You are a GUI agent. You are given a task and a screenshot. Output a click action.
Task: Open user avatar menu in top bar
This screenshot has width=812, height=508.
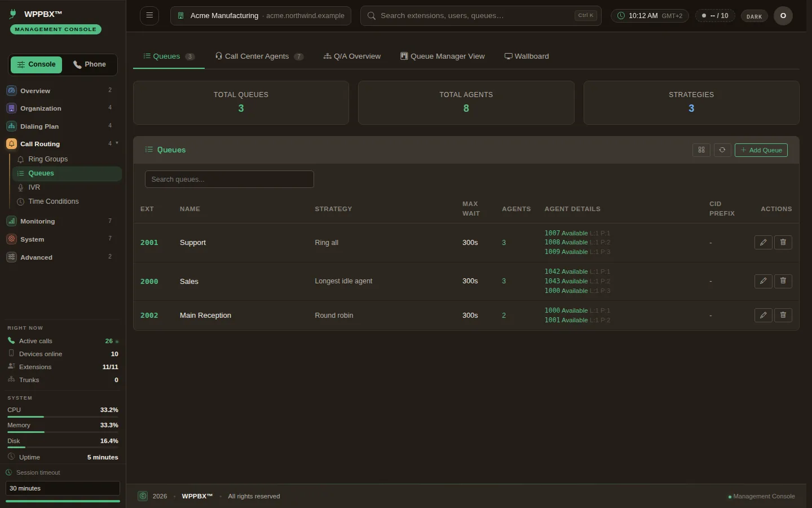pyautogui.click(x=783, y=16)
